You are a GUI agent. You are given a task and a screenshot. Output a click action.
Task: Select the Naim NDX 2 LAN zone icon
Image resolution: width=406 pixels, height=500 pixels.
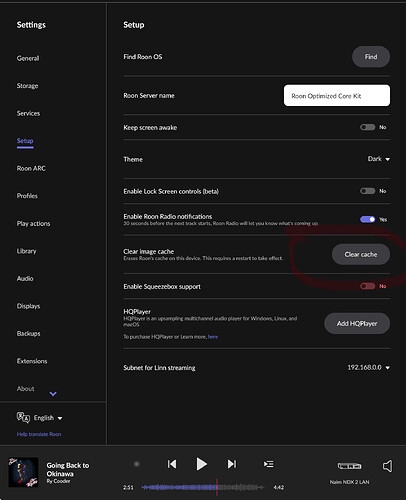[349, 466]
